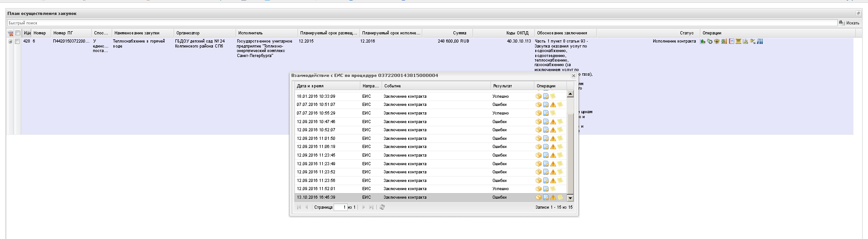
Task: Check the checkbox for row 428
Action: (x=18, y=41)
